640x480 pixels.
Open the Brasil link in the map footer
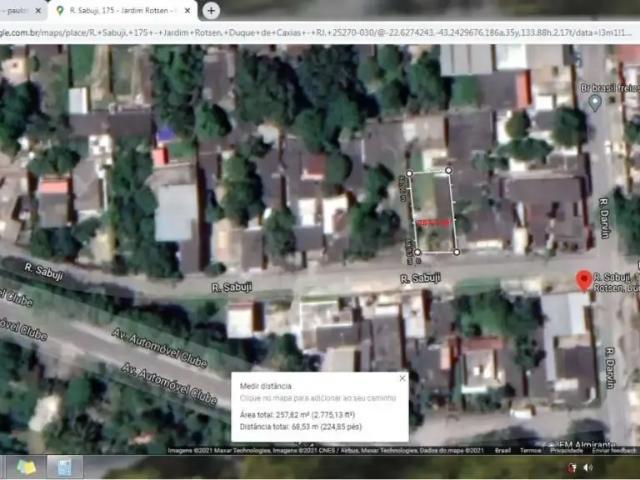coord(502,451)
